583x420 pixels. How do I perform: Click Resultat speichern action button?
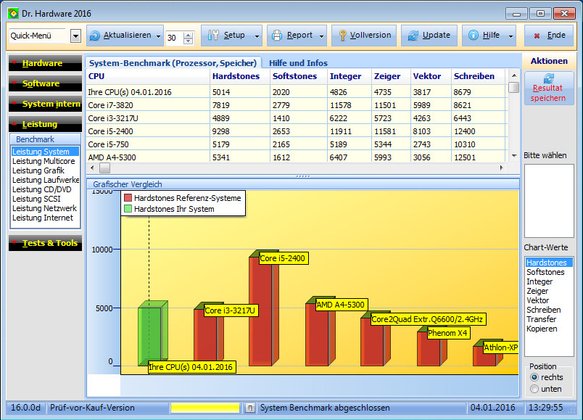(x=548, y=88)
